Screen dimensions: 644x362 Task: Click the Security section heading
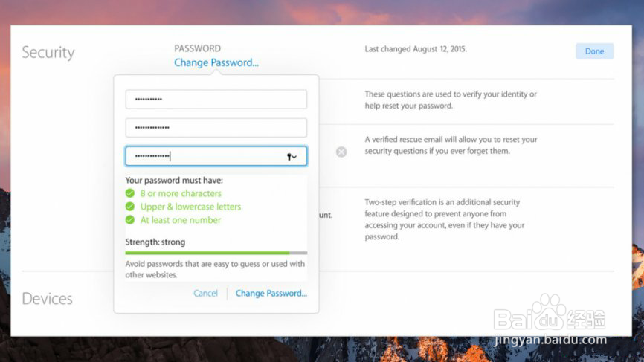pyautogui.click(x=48, y=53)
